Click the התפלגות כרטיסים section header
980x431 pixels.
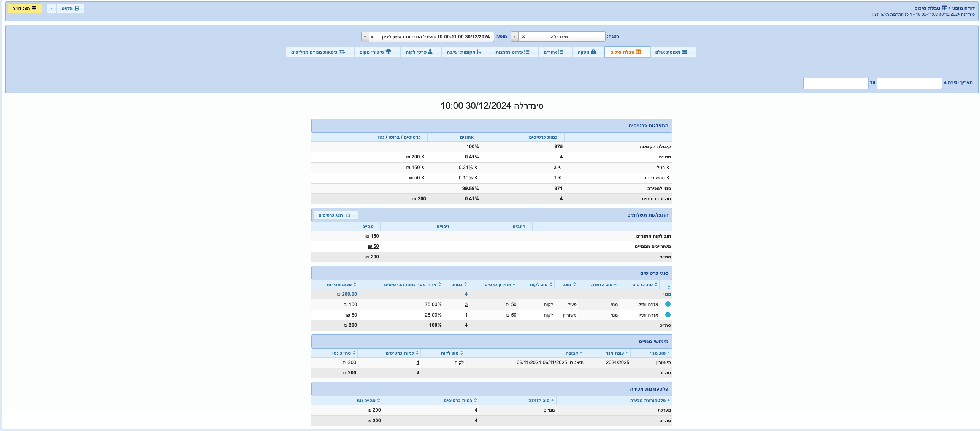(492, 125)
